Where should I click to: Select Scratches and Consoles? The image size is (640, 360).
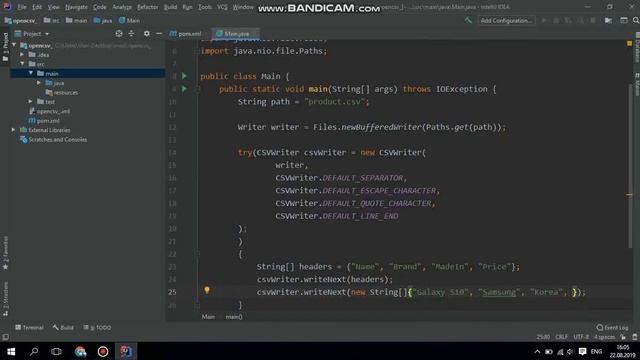[x=53, y=140]
